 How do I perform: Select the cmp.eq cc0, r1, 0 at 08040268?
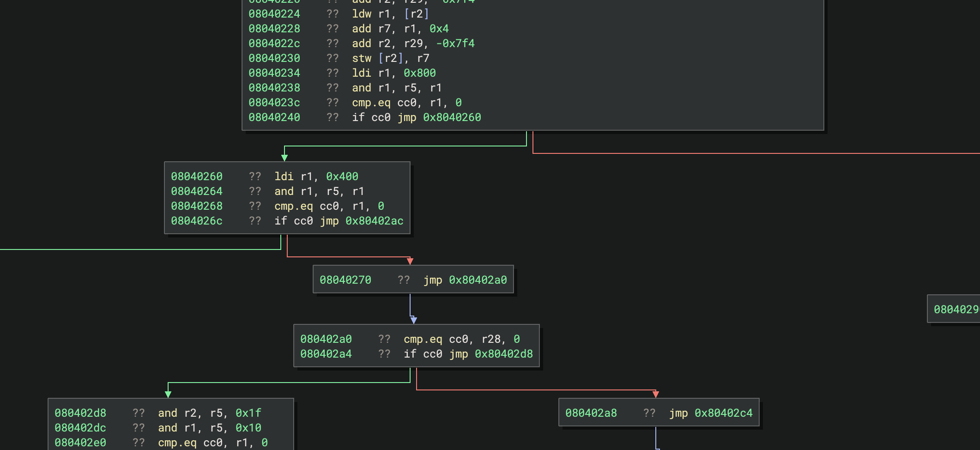tap(328, 206)
